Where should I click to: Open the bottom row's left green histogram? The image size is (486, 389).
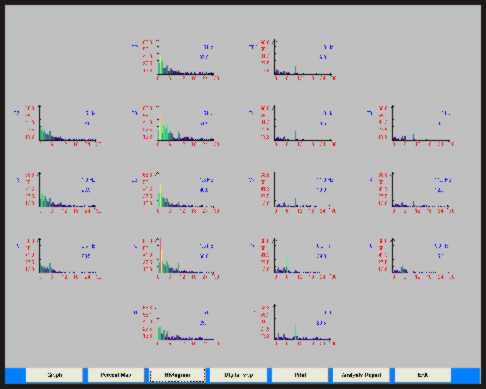tap(177, 325)
